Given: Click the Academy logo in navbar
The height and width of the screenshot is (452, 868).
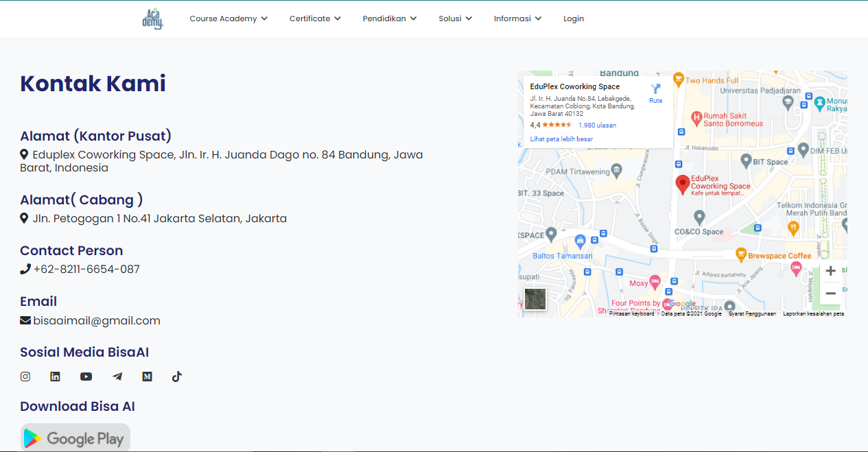Looking at the screenshot, I should (152, 19).
